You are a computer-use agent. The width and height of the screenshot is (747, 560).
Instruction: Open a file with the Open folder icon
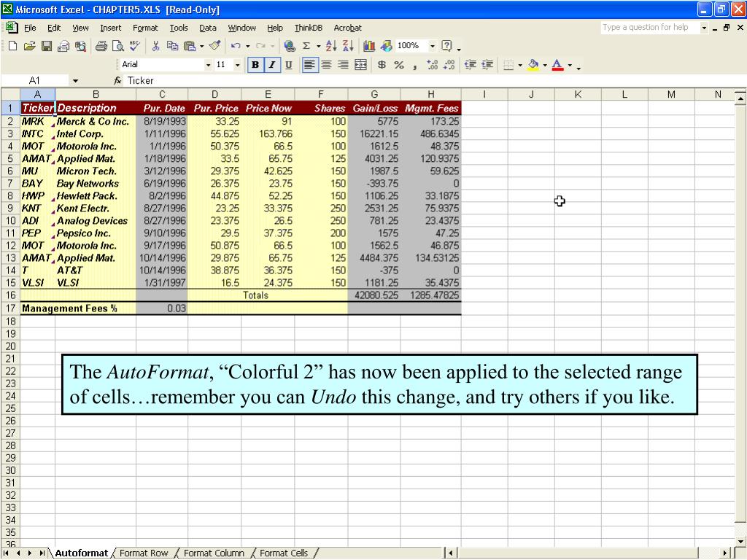pos(29,46)
